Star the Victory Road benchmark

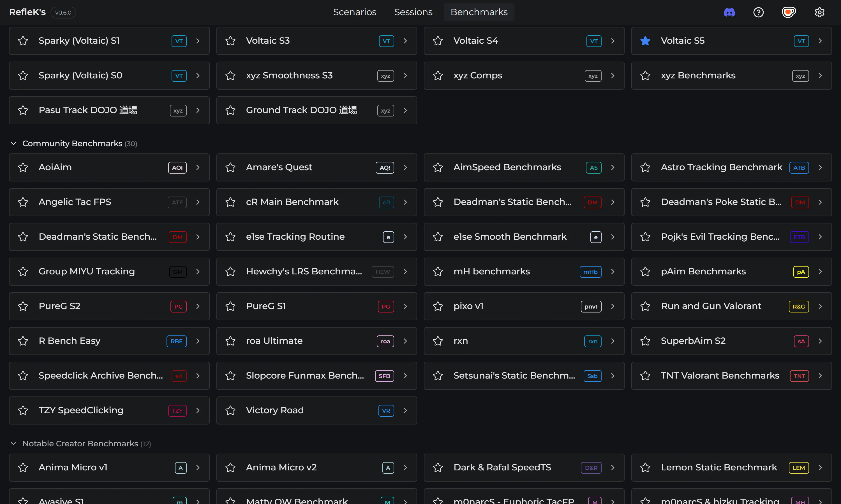pyautogui.click(x=230, y=410)
